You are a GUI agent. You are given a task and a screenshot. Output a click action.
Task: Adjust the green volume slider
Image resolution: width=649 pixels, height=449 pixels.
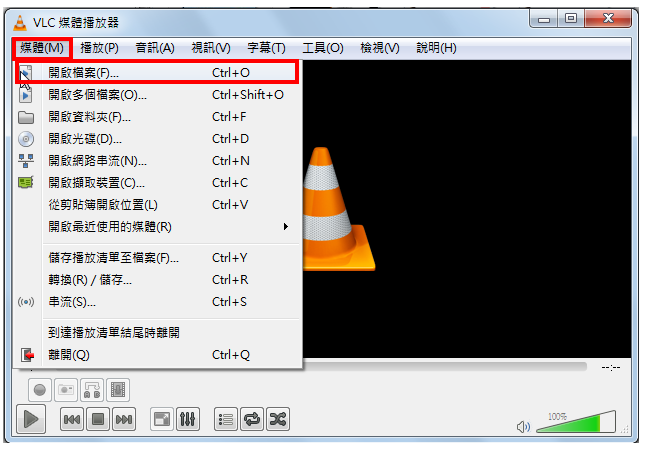click(x=576, y=422)
